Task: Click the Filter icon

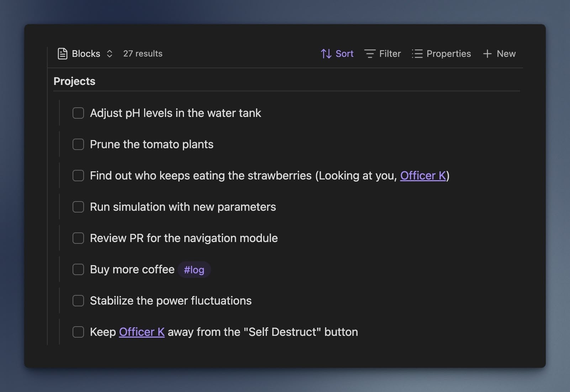Action: pyautogui.click(x=370, y=54)
